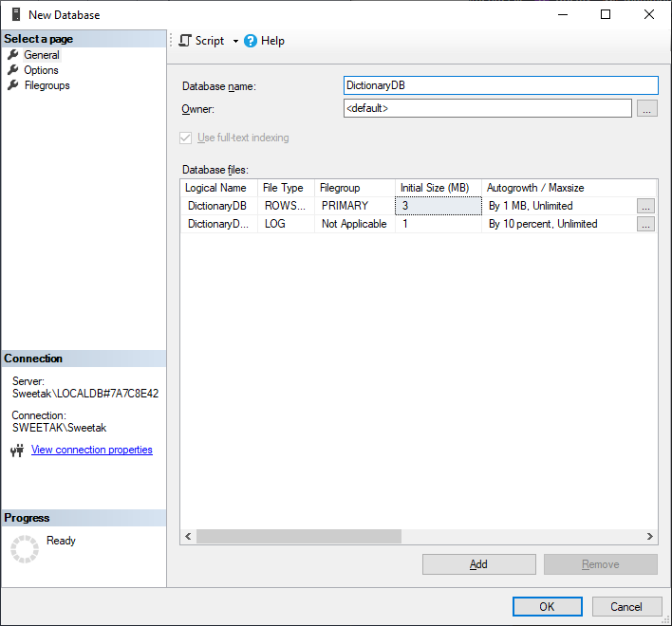Open autogrowth settings for LOG file
The image size is (672, 626).
[645, 224]
